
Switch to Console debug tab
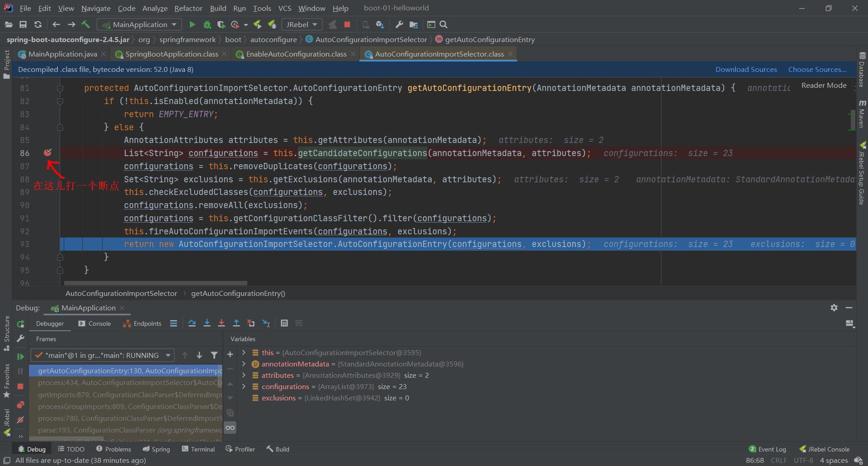point(94,323)
